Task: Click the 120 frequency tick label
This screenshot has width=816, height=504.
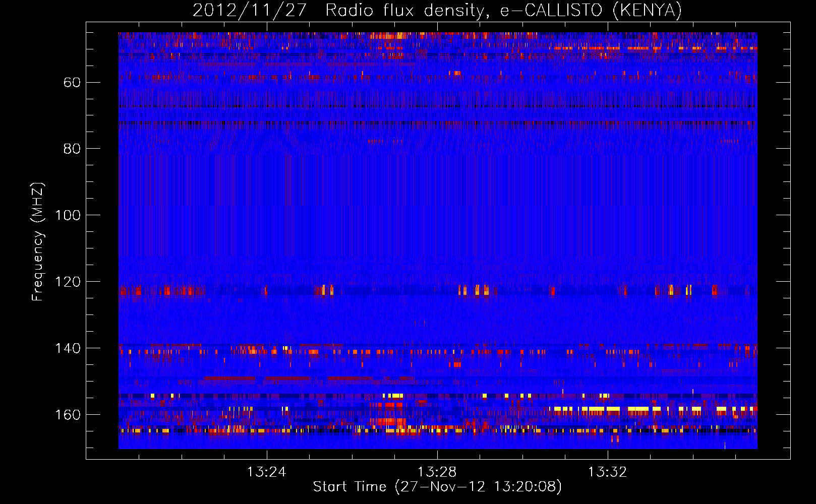Action: coord(68,282)
